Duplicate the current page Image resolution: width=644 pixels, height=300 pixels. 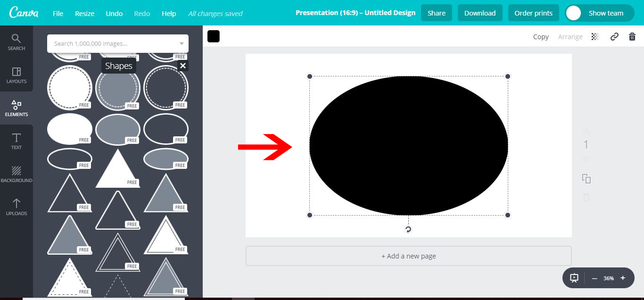point(586,179)
